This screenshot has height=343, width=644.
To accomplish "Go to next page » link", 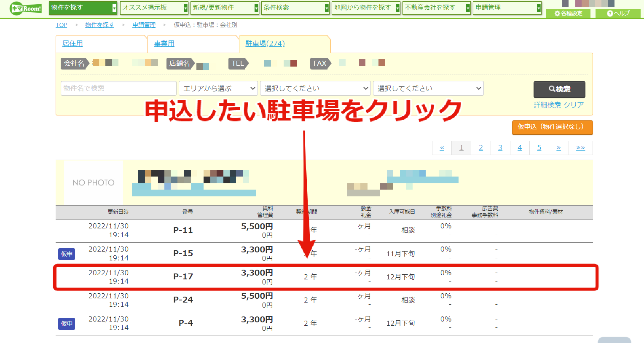I will 558,148.
